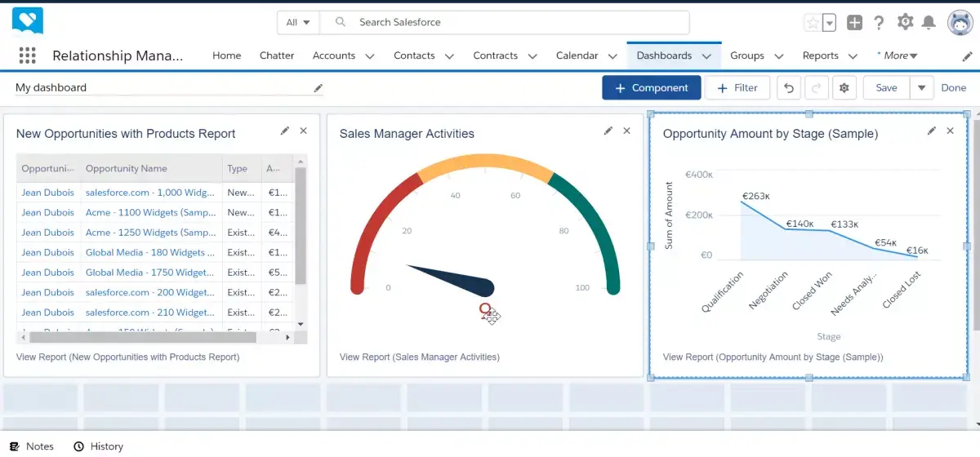Viewport: 980px width, 457px height.
Task: Expand the Contracts tab dropdown chevron
Action: pyautogui.click(x=532, y=56)
